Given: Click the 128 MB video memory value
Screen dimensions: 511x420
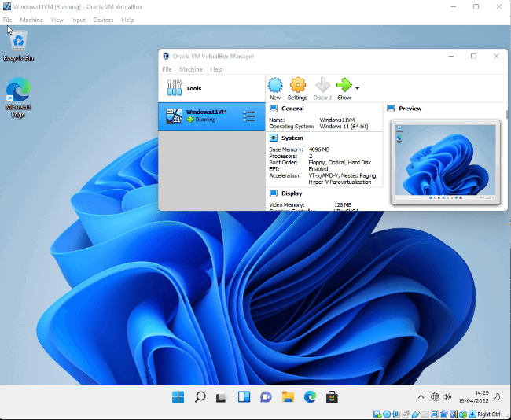Looking at the screenshot, I should pos(343,204).
